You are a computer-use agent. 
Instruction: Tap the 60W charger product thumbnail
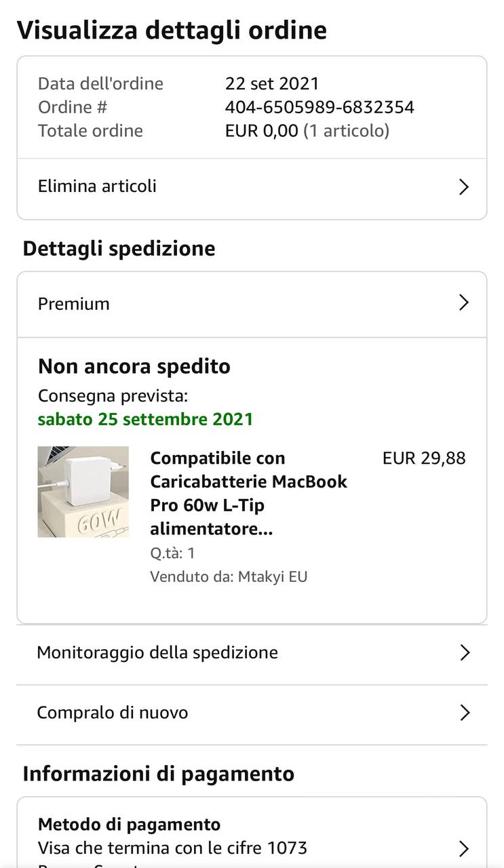coord(83,492)
